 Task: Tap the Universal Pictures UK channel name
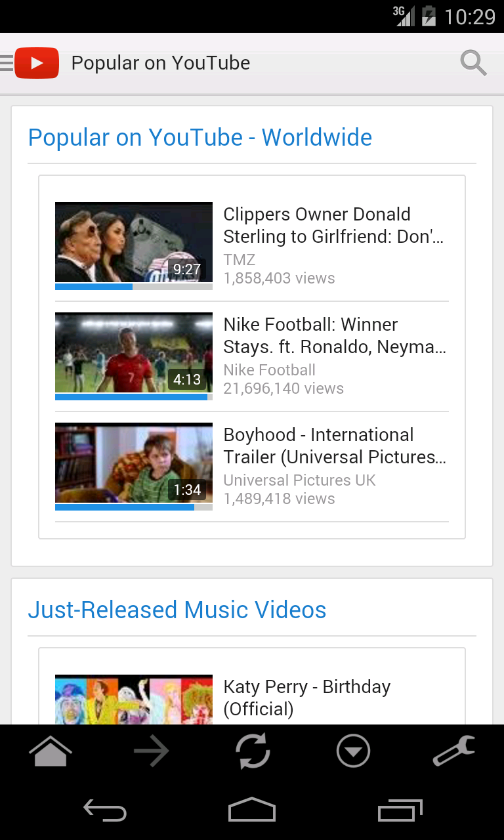pos(300,480)
